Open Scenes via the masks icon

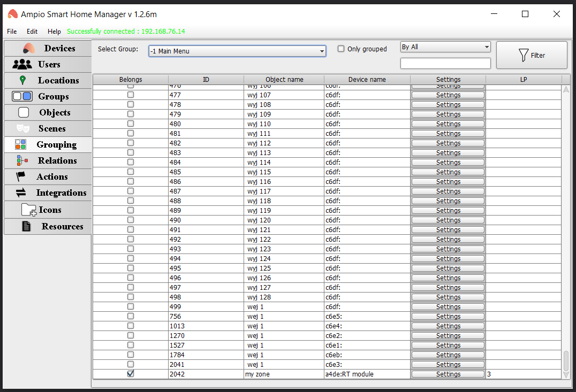[23, 128]
